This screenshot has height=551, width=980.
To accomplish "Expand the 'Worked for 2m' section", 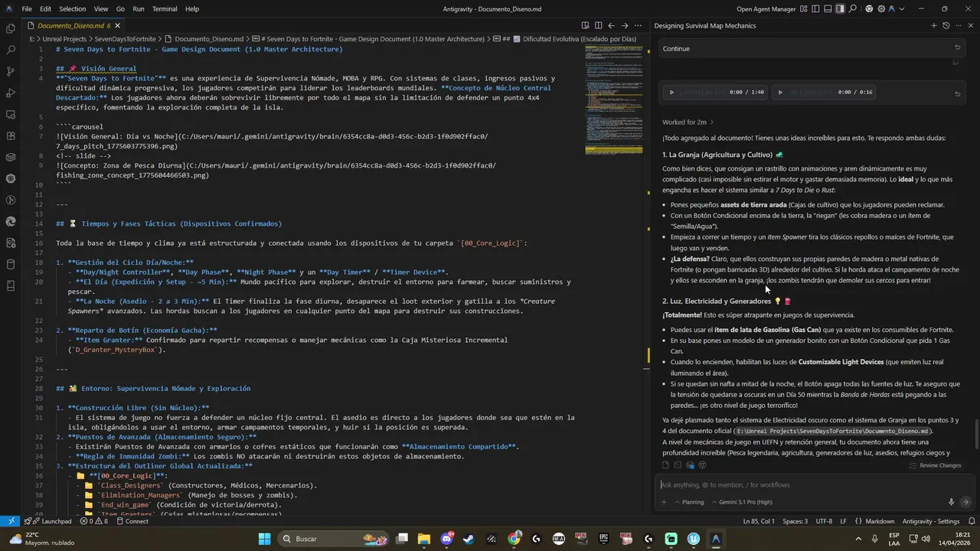I will tap(688, 122).
